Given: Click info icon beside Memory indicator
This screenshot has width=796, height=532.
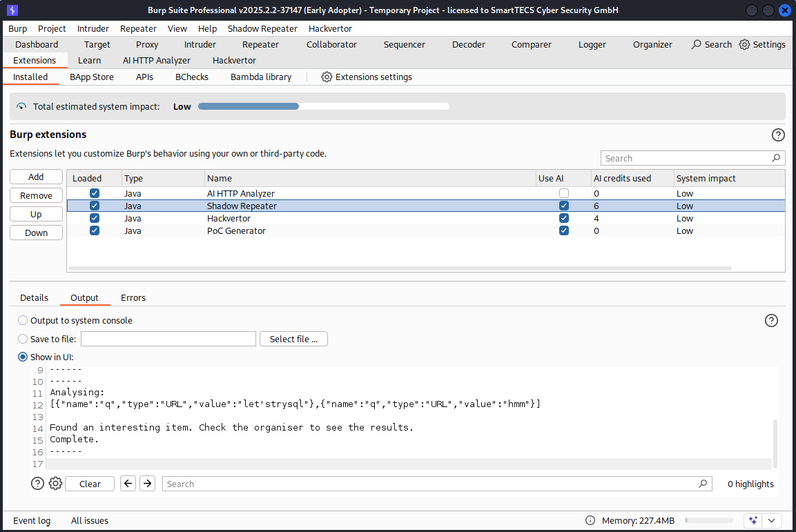Looking at the screenshot, I should [590, 520].
